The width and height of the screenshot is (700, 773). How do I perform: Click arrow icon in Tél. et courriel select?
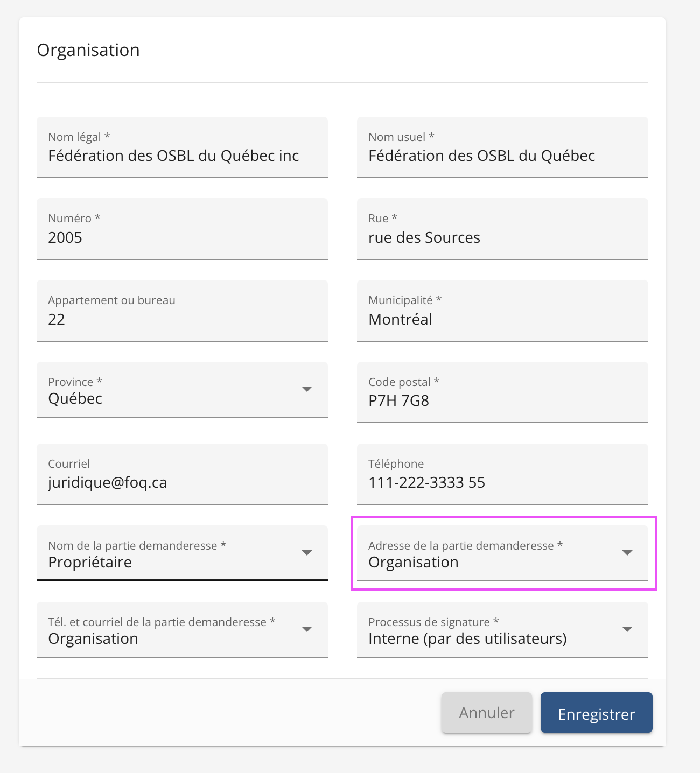(x=307, y=629)
